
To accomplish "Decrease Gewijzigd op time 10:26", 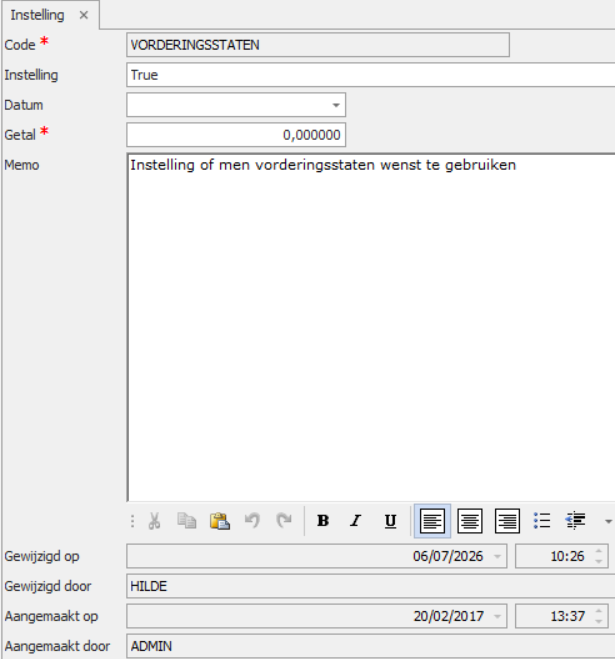I will pos(599,561).
